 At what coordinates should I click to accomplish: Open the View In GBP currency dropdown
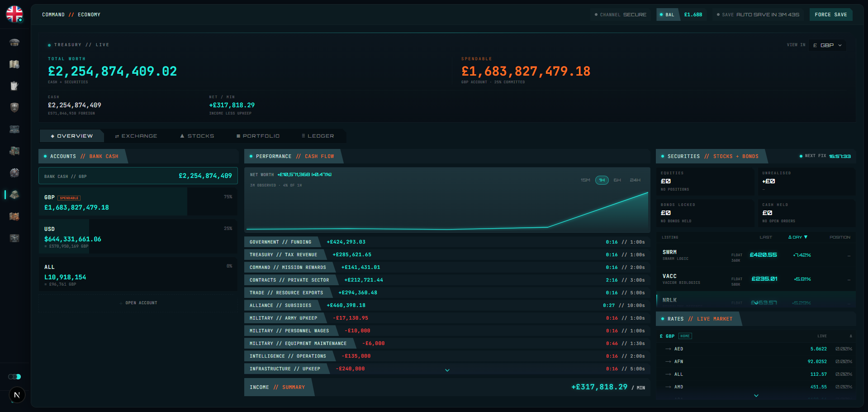pos(827,45)
